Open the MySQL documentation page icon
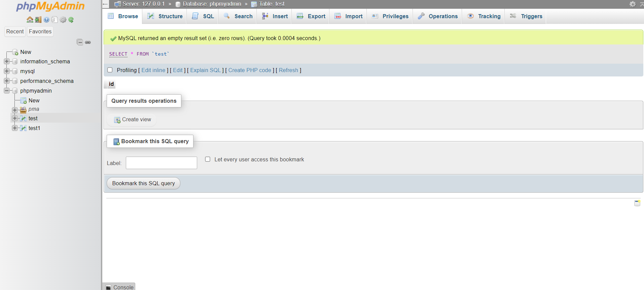644x290 pixels. pos(55,20)
